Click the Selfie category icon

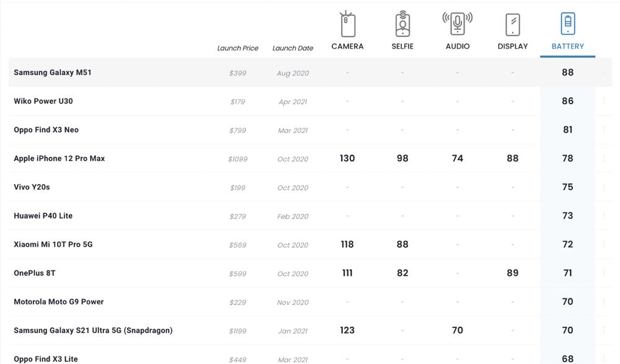[x=402, y=25]
